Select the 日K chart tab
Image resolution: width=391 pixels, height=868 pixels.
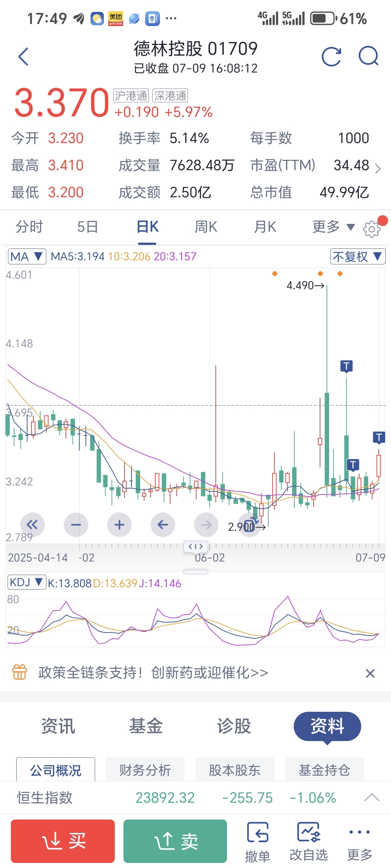[147, 227]
